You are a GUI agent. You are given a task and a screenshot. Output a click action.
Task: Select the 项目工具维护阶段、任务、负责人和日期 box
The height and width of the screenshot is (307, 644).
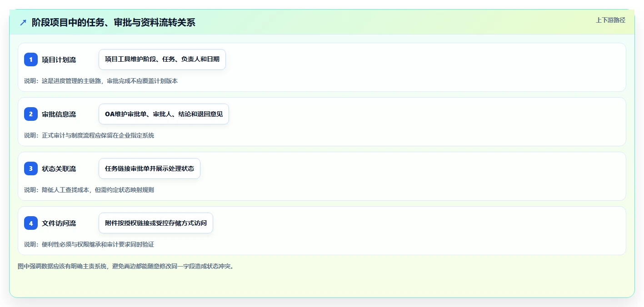[x=162, y=59]
